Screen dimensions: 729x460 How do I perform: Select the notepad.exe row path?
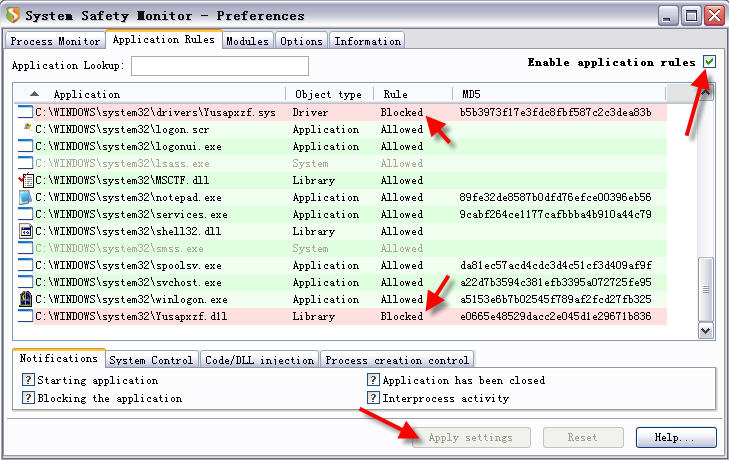pyautogui.click(x=128, y=197)
